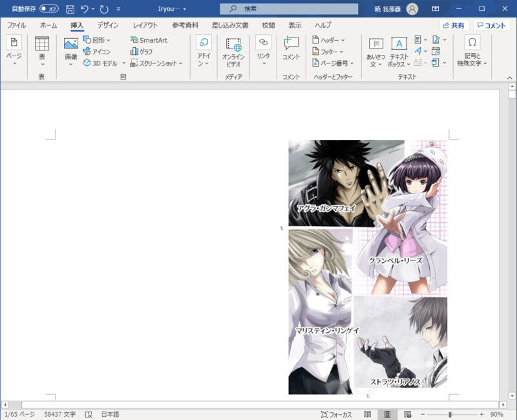Screen dimensions: 517x420
Task: Switch to the デザイン tab
Action: coord(108,25)
